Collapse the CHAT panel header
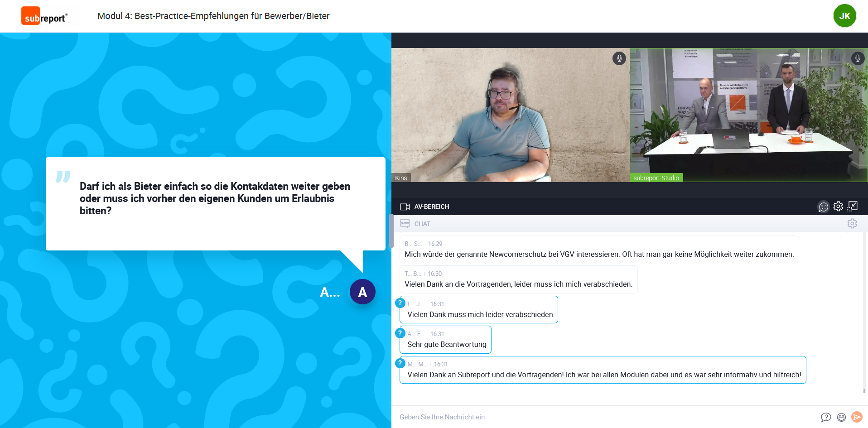 click(422, 224)
